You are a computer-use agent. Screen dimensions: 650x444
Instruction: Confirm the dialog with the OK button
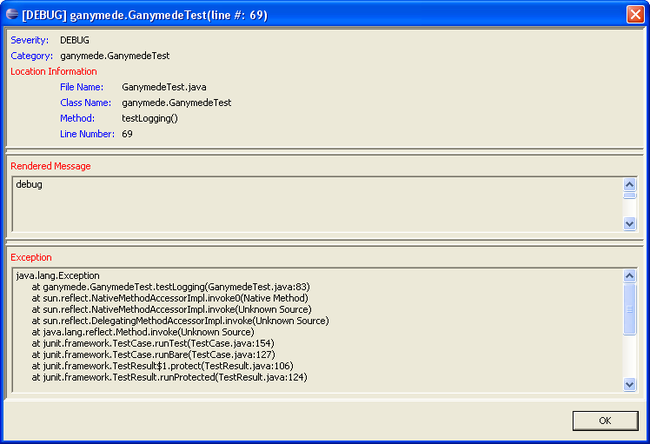point(605,421)
